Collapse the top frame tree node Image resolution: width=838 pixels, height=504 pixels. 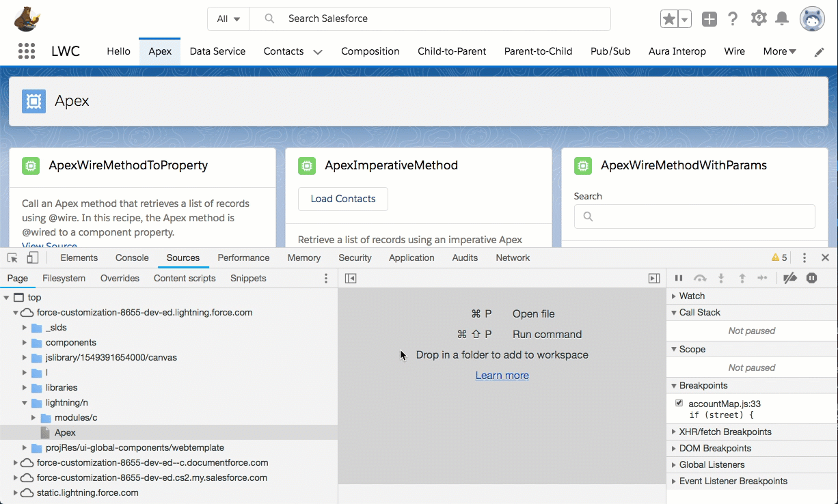(6, 297)
